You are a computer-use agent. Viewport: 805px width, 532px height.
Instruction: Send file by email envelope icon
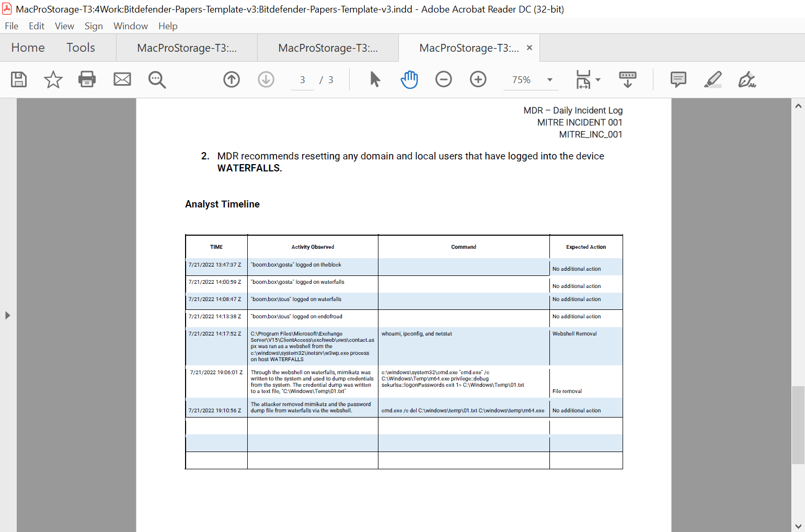click(x=122, y=79)
